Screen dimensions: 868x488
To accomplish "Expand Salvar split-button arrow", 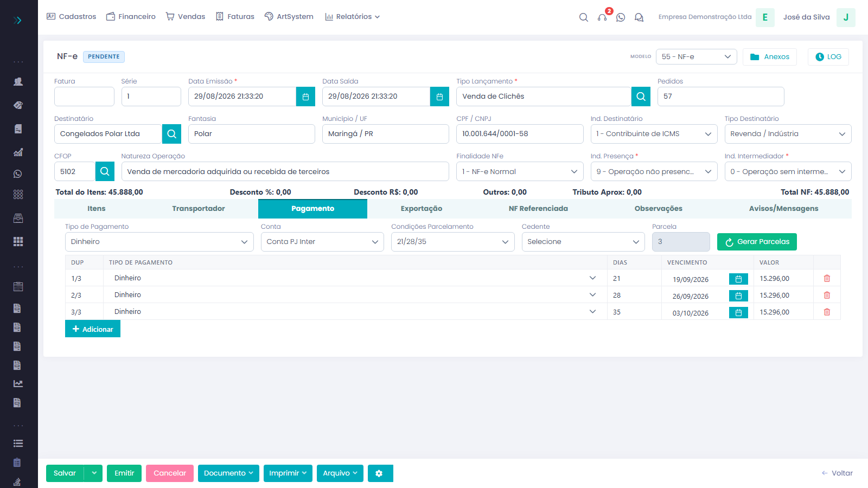I will 94,473.
